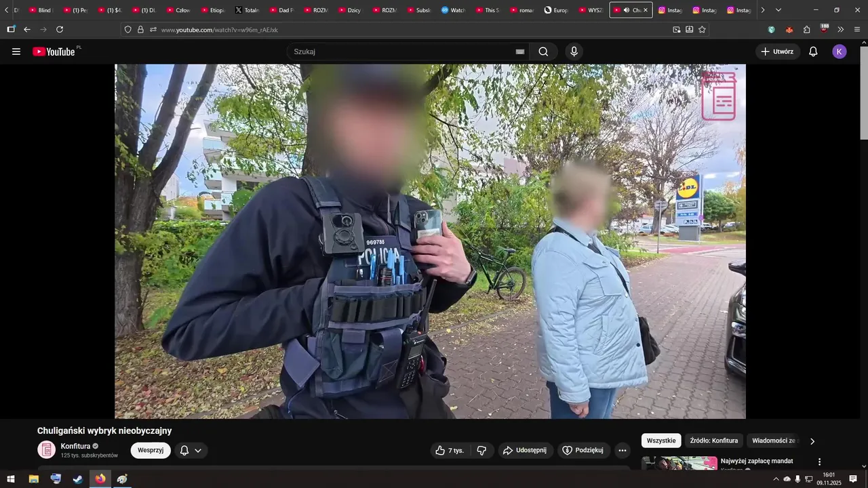Switch to the Europ tab
This screenshot has width=868, height=488.
[x=557, y=10]
